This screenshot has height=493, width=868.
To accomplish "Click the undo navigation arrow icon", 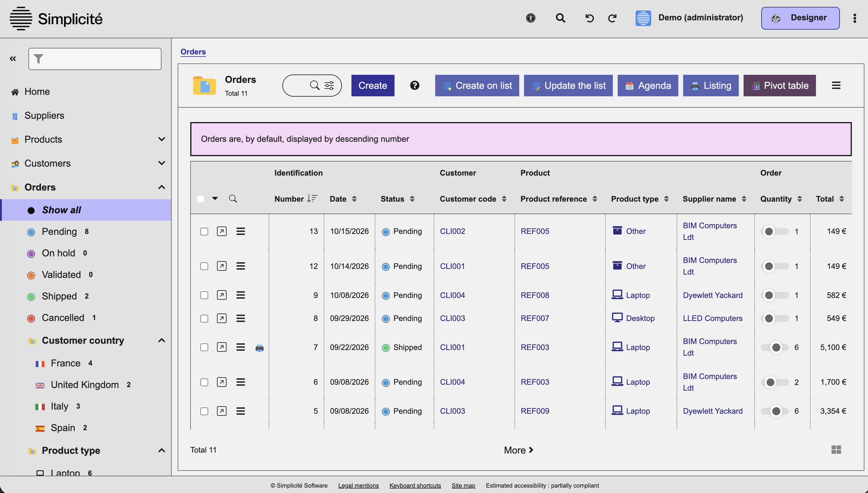I will coord(590,18).
